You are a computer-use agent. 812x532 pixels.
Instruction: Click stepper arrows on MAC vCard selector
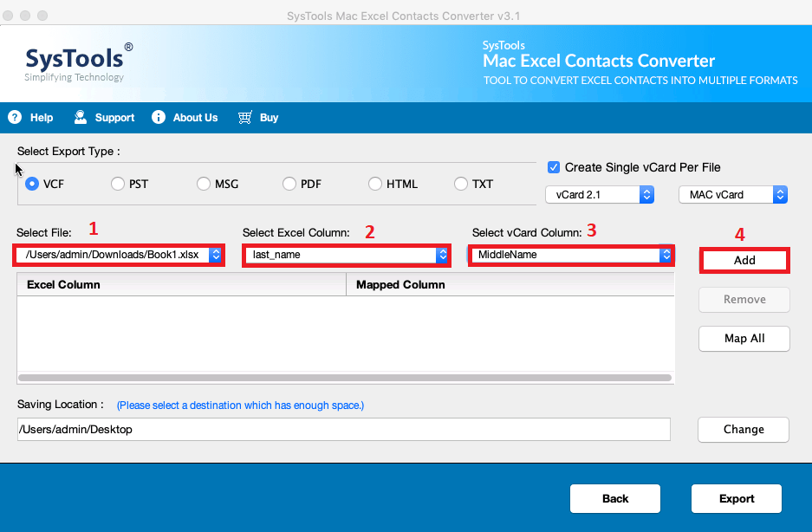pyautogui.click(x=781, y=194)
